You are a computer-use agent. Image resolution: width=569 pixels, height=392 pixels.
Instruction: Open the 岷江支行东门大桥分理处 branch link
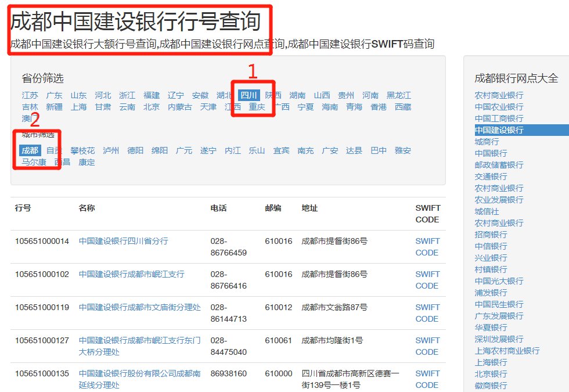click(140, 346)
